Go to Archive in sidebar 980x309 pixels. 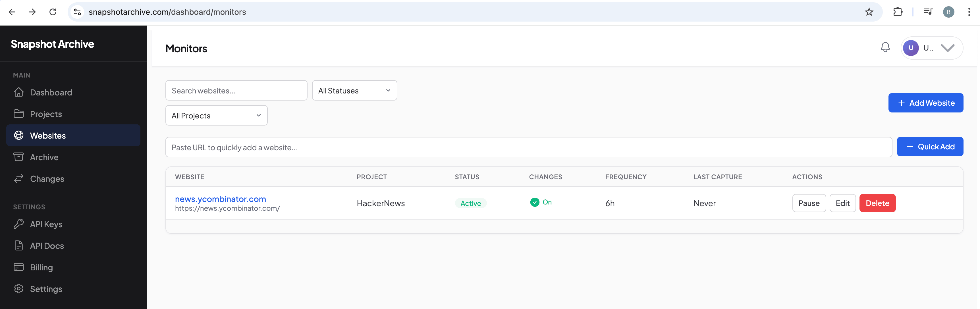[x=73, y=157]
